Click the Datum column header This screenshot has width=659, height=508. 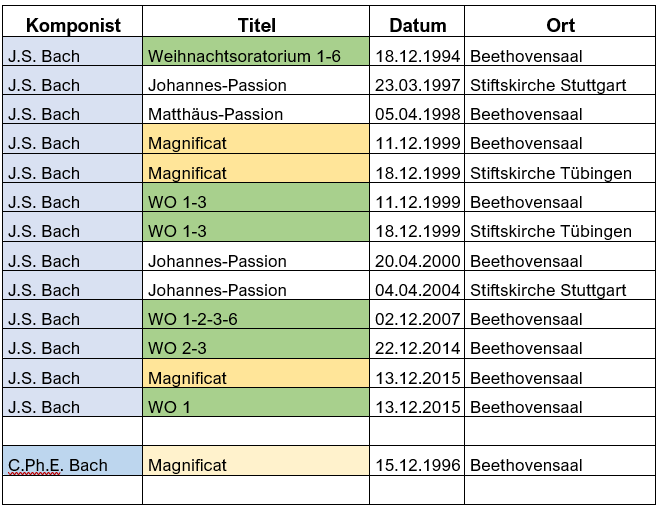(x=417, y=21)
